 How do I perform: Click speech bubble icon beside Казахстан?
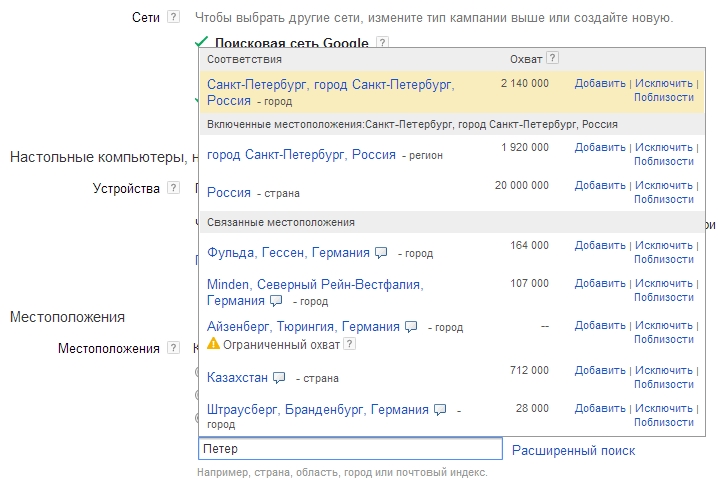point(279,377)
